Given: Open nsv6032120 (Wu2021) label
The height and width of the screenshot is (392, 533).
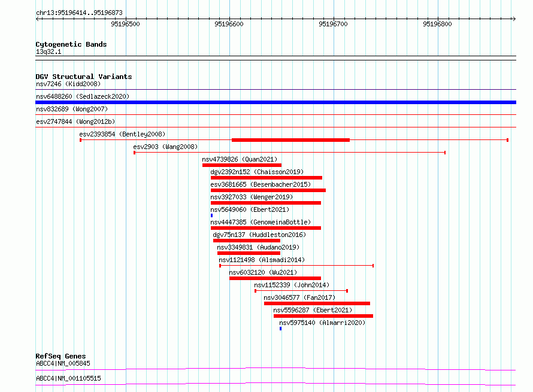Looking at the screenshot, I should point(263,272).
